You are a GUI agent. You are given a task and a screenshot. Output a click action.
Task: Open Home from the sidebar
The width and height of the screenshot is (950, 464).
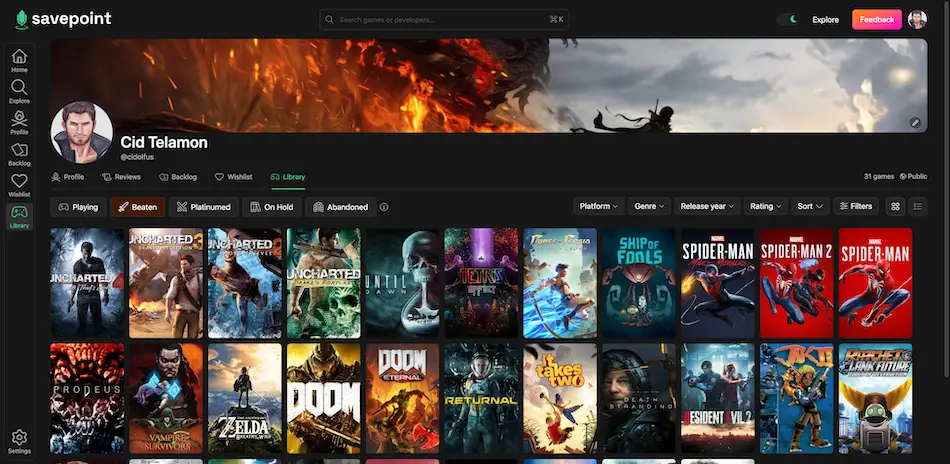click(x=19, y=61)
